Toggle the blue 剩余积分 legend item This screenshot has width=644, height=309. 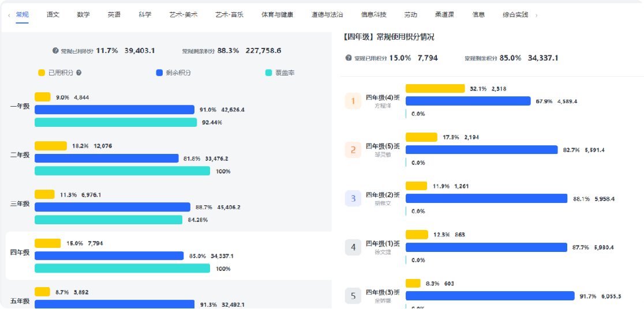(173, 73)
